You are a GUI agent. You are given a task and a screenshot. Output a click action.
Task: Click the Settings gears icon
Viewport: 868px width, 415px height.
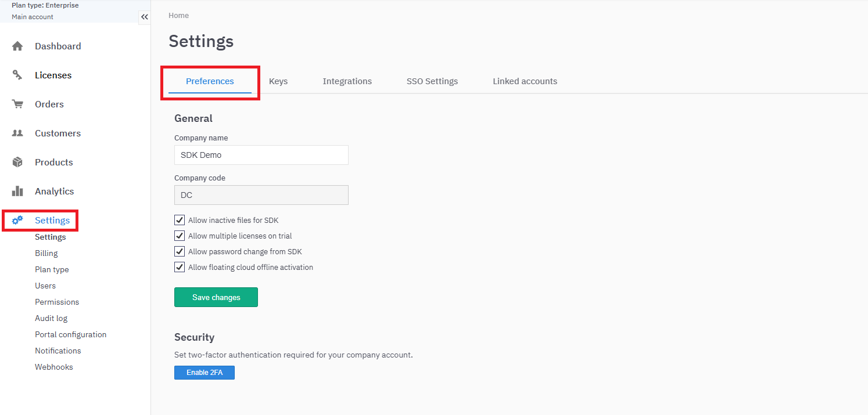(17, 220)
